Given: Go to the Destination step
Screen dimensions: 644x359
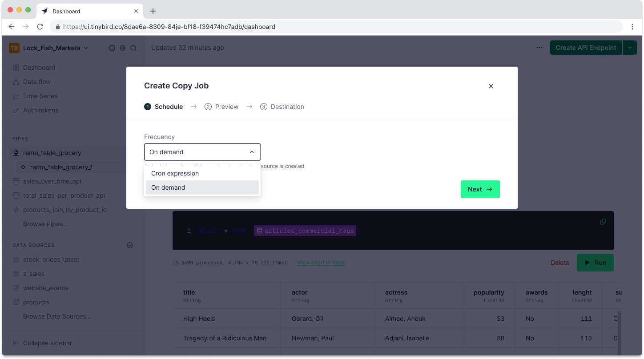Looking at the screenshot, I should pos(282,107).
